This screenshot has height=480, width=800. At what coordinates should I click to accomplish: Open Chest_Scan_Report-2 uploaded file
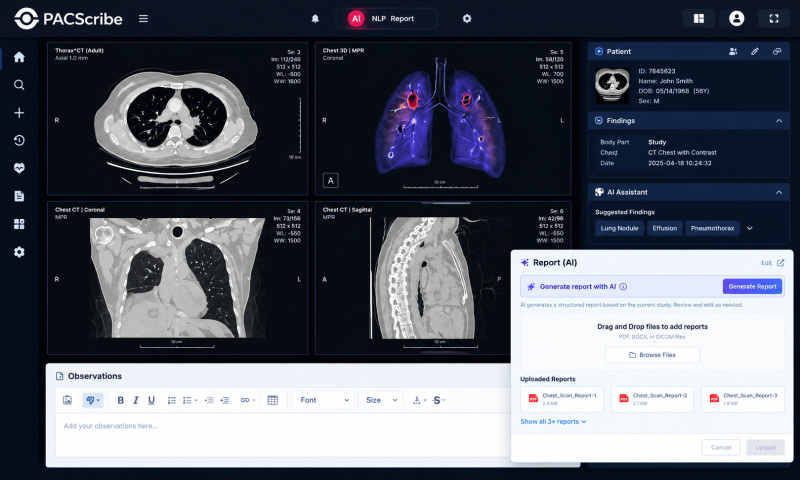(x=652, y=399)
